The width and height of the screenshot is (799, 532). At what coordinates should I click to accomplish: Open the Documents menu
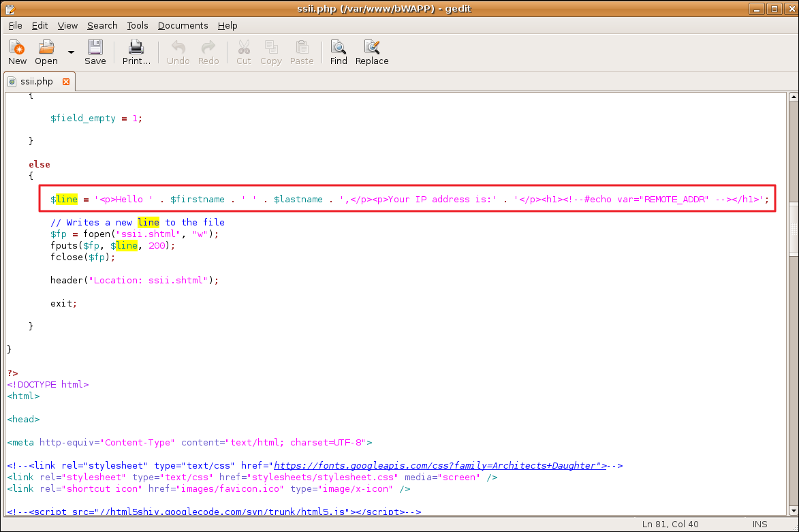click(x=183, y=25)
